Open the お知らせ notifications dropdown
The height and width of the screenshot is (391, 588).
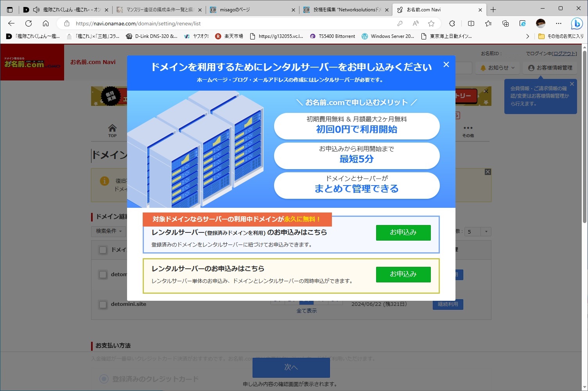tap(497, 68)
